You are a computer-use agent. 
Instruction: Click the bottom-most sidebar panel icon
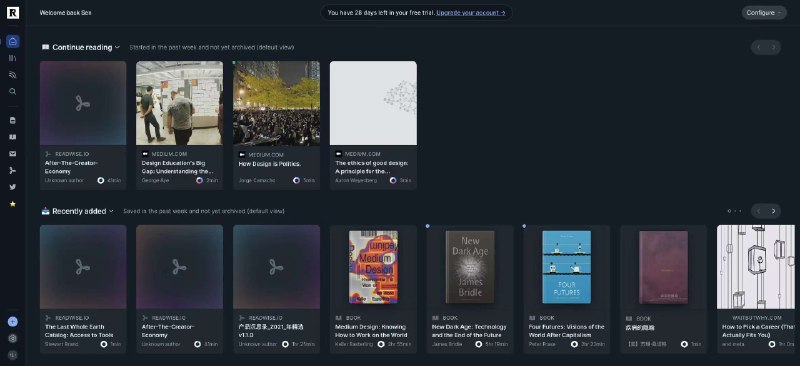click(13, 355)
